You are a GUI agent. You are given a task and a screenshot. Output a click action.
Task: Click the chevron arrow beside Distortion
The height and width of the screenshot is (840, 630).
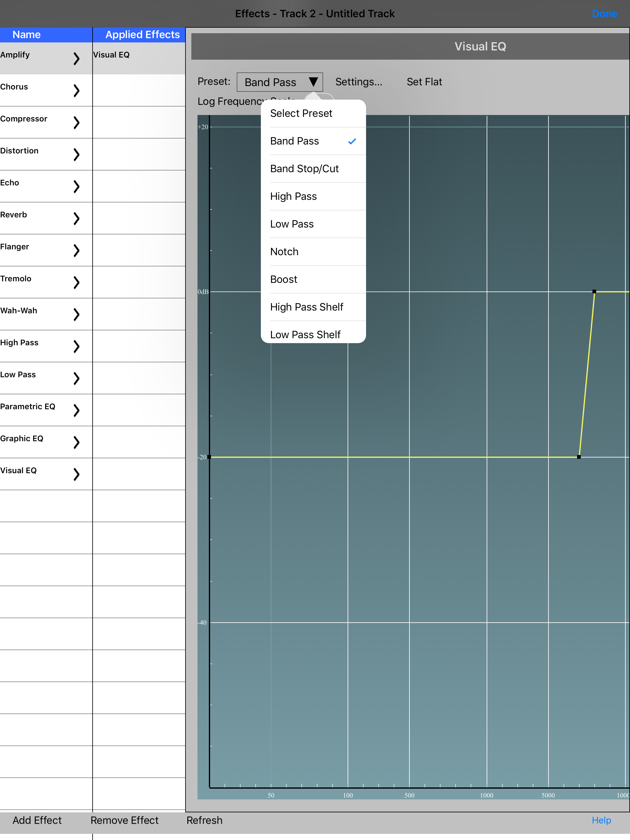[76, 154]
